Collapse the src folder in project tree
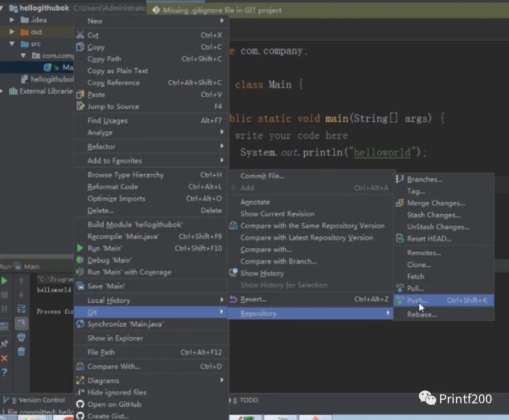The width and height of the screenshot is (509, 420). pos(12,44)
